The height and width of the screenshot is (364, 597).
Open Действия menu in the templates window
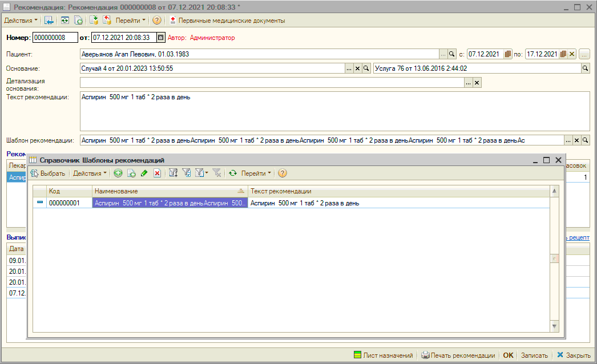[x=90, y=173]
